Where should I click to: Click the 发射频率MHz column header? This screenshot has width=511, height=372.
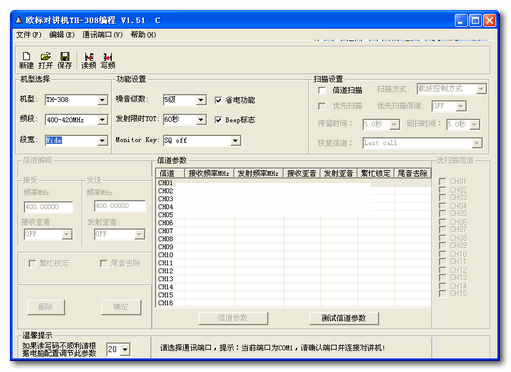pos(258,173)
